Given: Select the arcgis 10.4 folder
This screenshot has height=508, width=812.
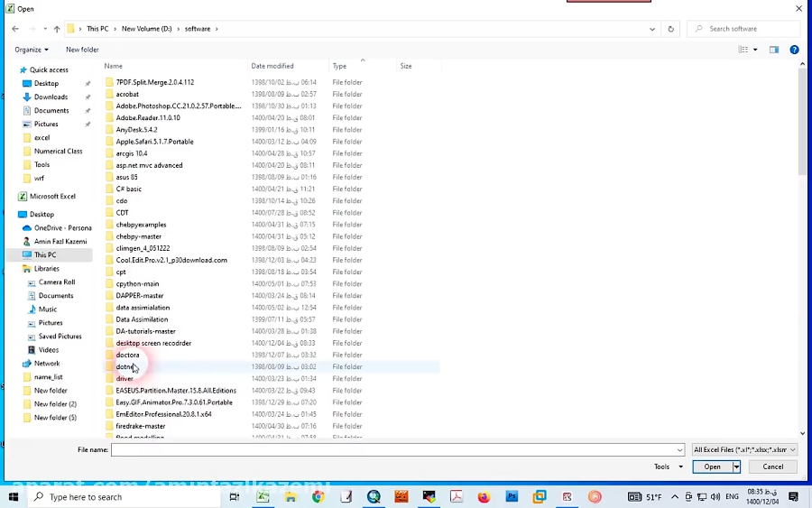Looking at the screenshot, I should coord(131,153).
